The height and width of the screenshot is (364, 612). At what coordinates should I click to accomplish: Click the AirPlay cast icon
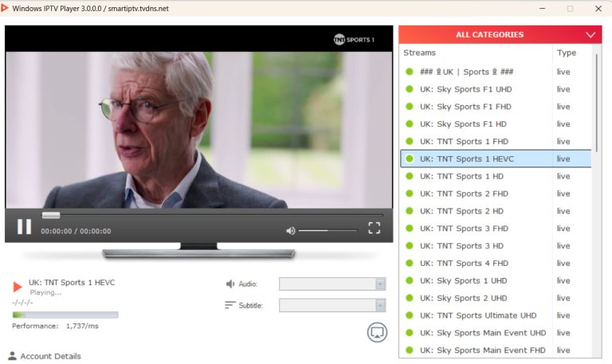point(377,332)
